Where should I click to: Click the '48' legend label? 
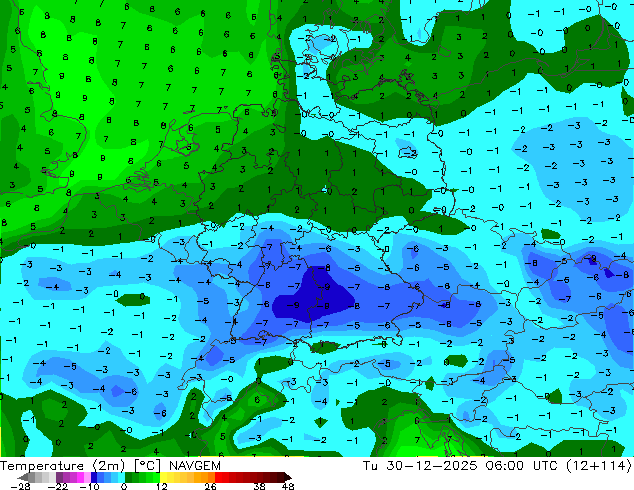click(x=288, y=486)
